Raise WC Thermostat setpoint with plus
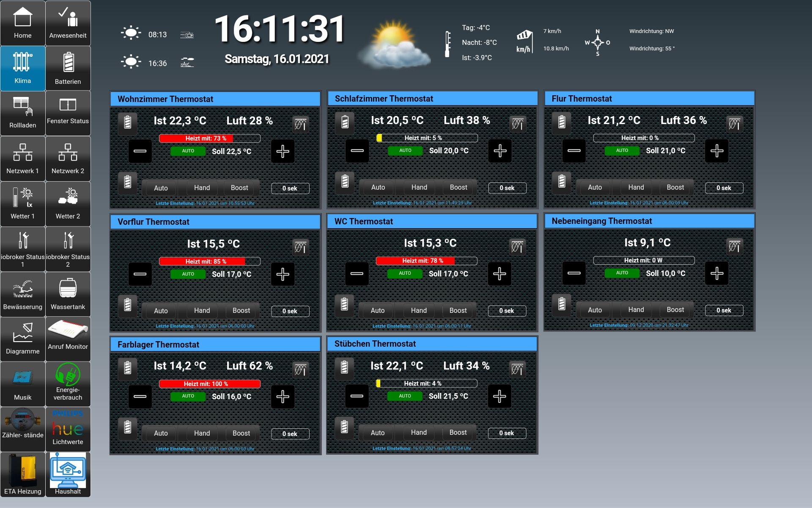Image resolution: width=812 pixels, height=508 pixels. 499,273
